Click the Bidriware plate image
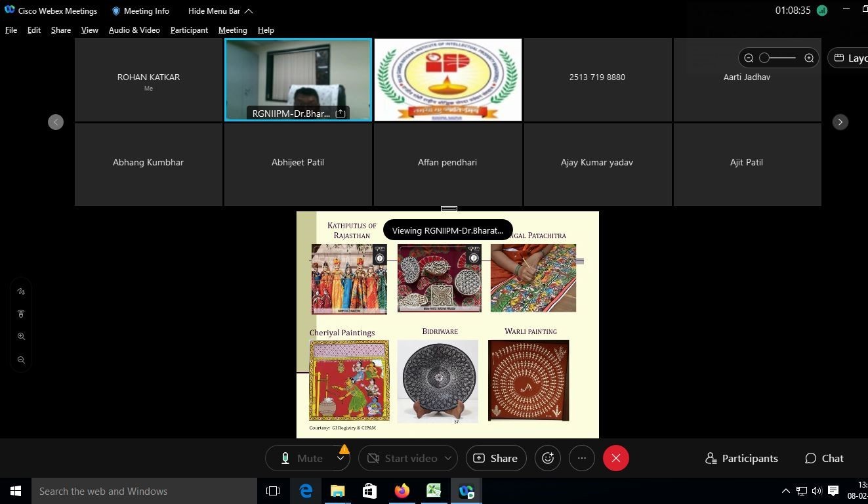868x504 pixels. coord(438,381)
